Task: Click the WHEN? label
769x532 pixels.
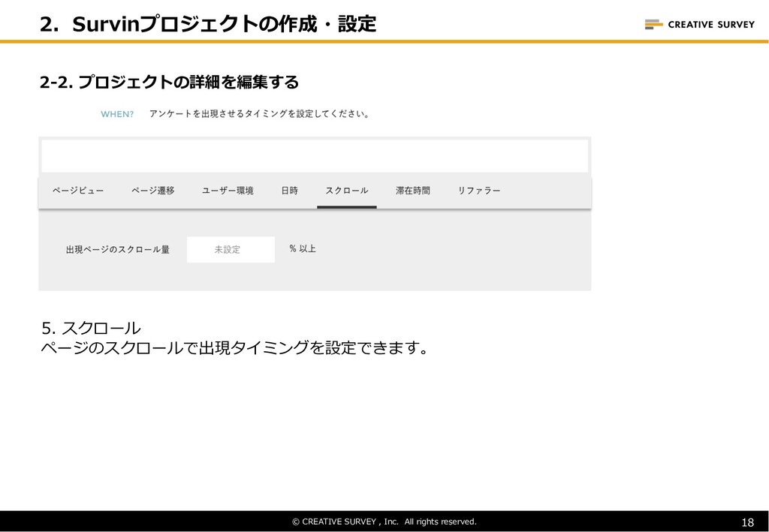Action: [x=117, y=114]
